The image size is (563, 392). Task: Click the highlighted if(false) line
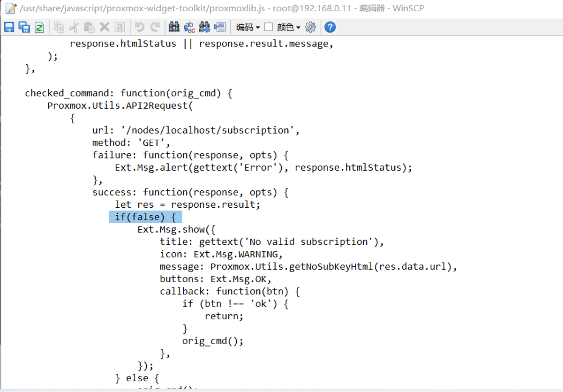tap(145, 217)
